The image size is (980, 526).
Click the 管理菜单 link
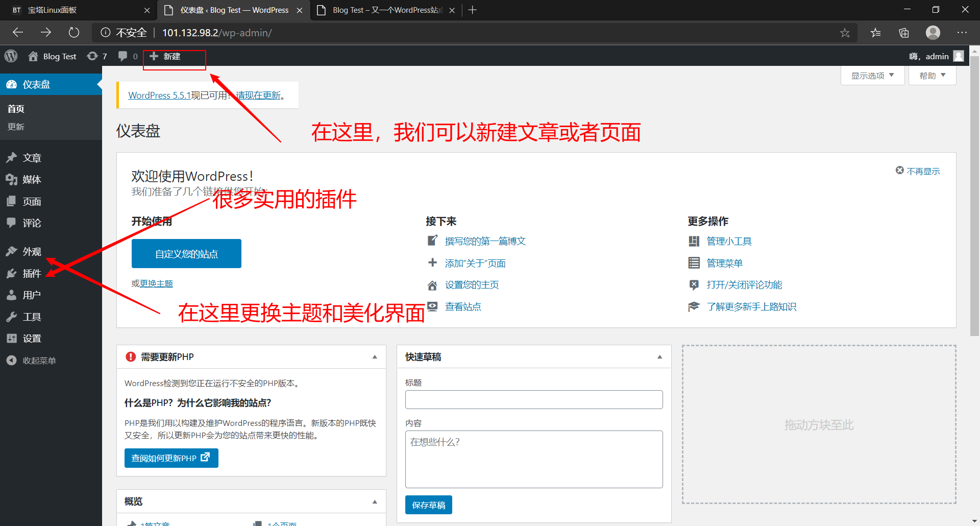724,263
